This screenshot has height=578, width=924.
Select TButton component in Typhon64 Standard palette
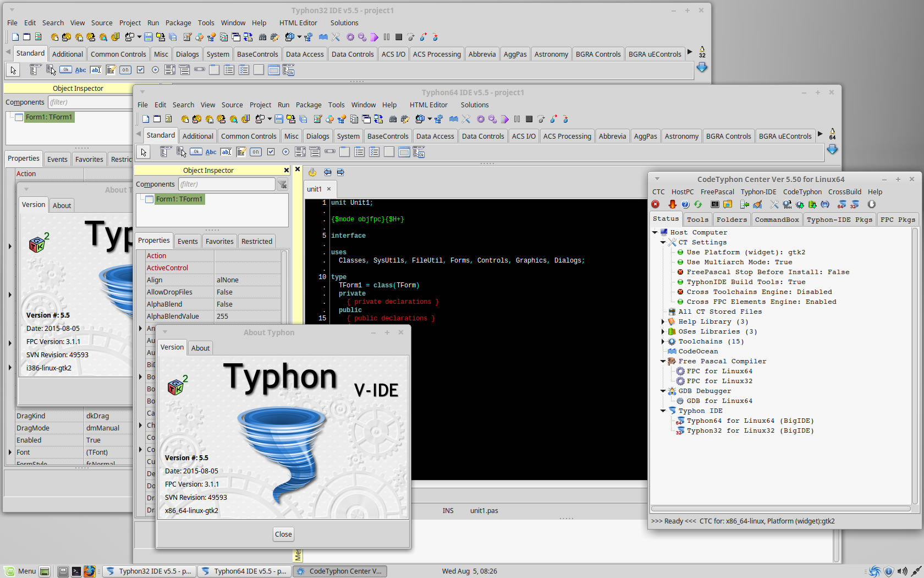pyautogui.click(x=196, y=152)
